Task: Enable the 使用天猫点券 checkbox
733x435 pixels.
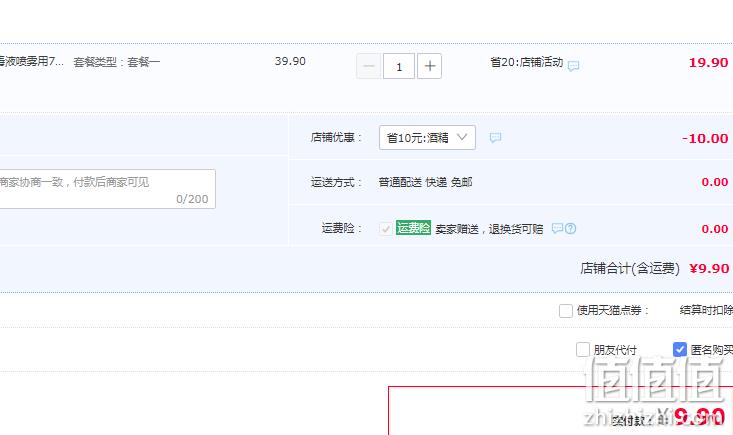Action: 566,311
